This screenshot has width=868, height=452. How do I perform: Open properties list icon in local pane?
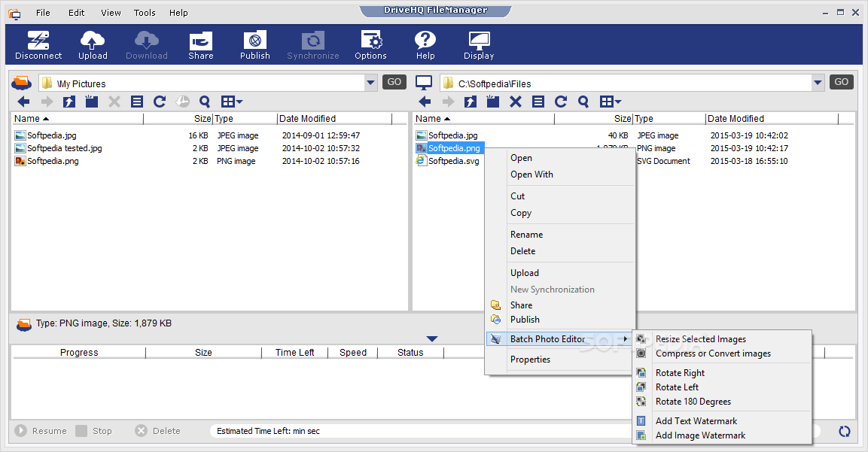538,102
